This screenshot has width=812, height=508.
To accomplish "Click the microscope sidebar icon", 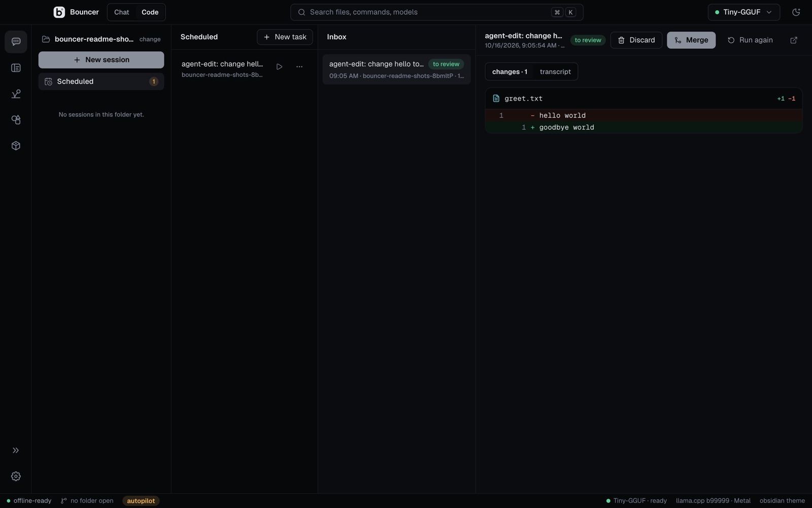I will [16, 94].
